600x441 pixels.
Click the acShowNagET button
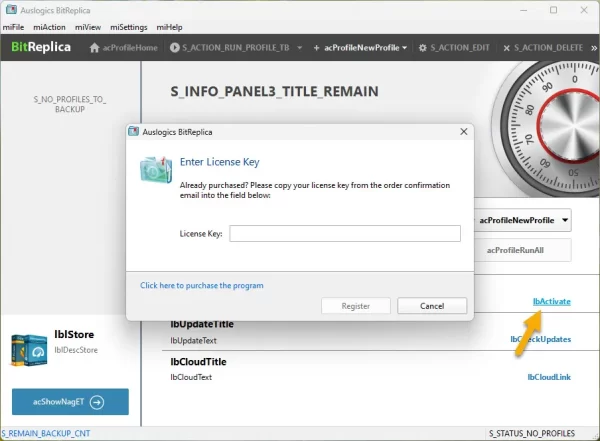(70, 402)
